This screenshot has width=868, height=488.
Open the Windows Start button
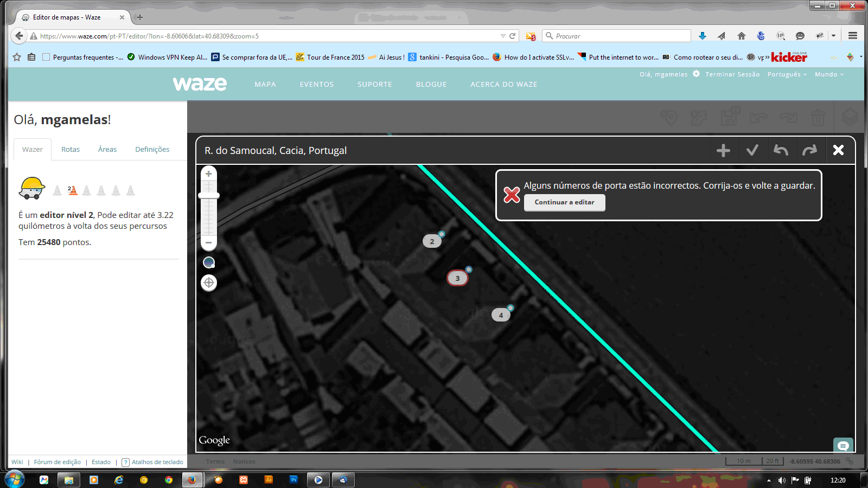click(15, 479)
